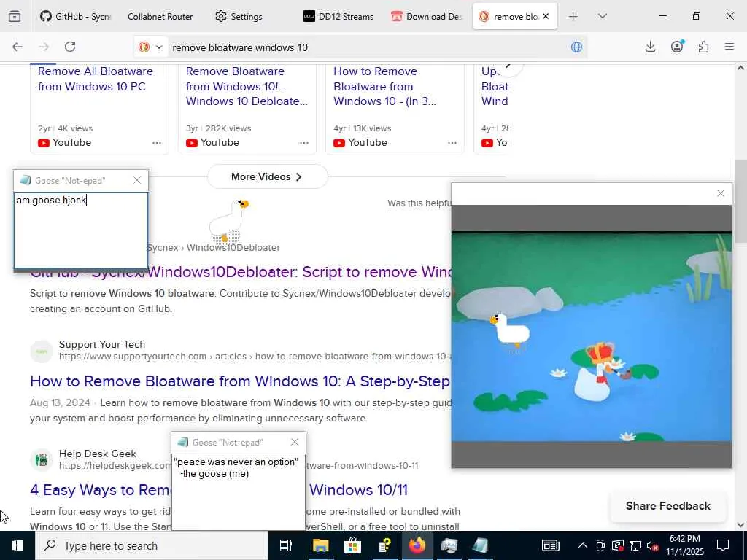Click the desktop goose walking on the page
Viewport: 747px width, 560px height.
coord(229,220)
